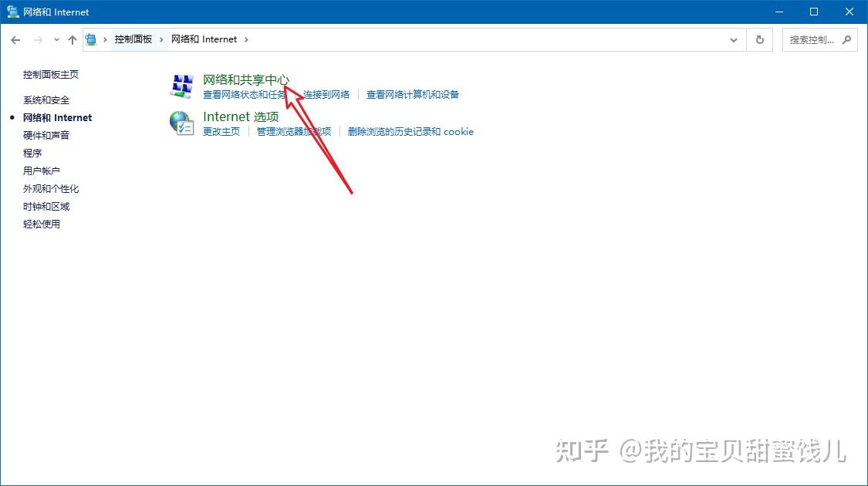Maximize the control panel window
This screenshot has height=486, width=868.
click(x=814, y=12)
